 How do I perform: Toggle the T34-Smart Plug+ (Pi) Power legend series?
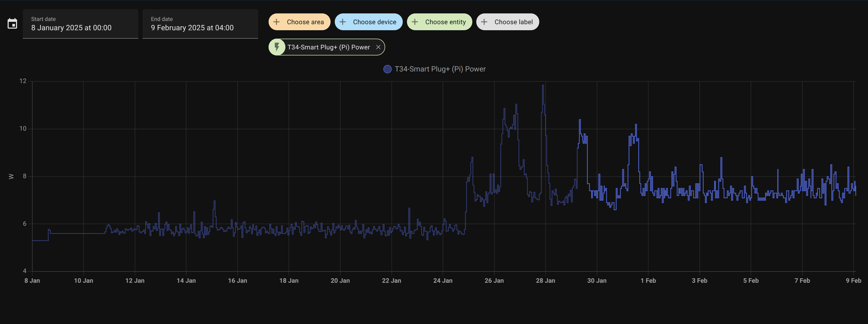tap(434, 69)
